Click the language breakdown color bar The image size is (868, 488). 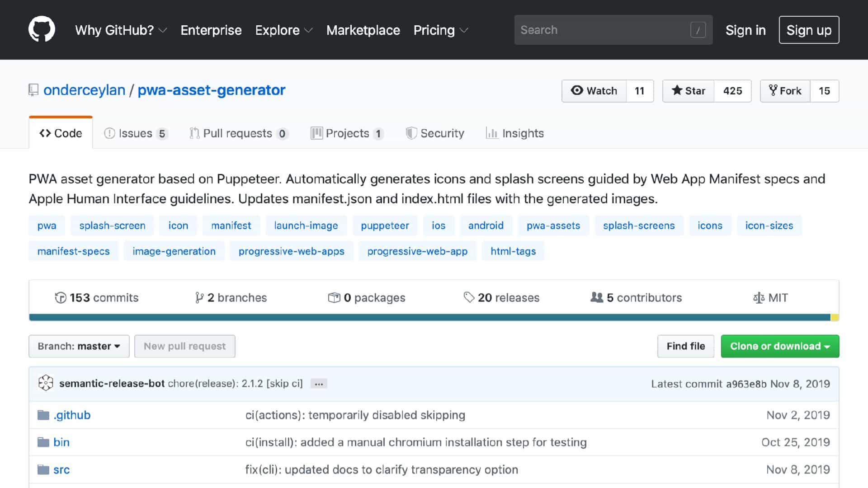pyautogui.click(x=429, y=317)
